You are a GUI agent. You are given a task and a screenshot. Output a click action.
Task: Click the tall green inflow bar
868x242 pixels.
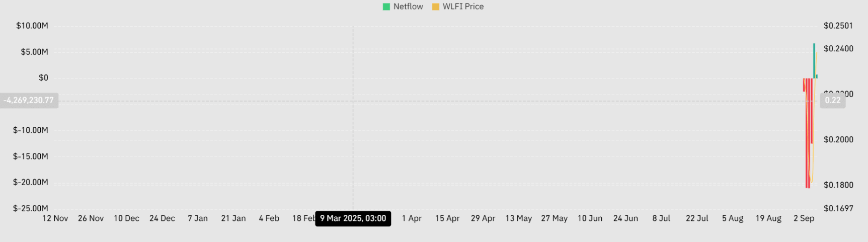(814, 60)
